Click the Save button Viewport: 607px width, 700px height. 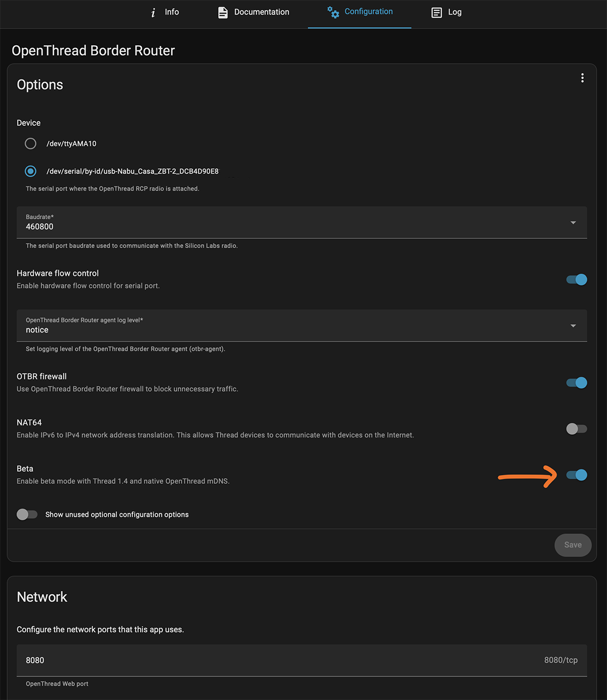tap(573, 545)
